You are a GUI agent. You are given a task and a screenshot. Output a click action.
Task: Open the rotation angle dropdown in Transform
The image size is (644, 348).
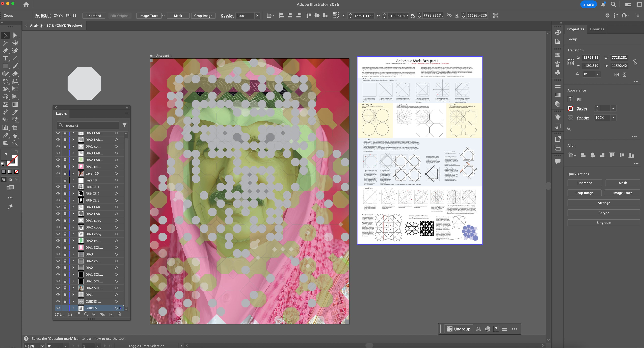pyautogui.click(x=598, y=74)
